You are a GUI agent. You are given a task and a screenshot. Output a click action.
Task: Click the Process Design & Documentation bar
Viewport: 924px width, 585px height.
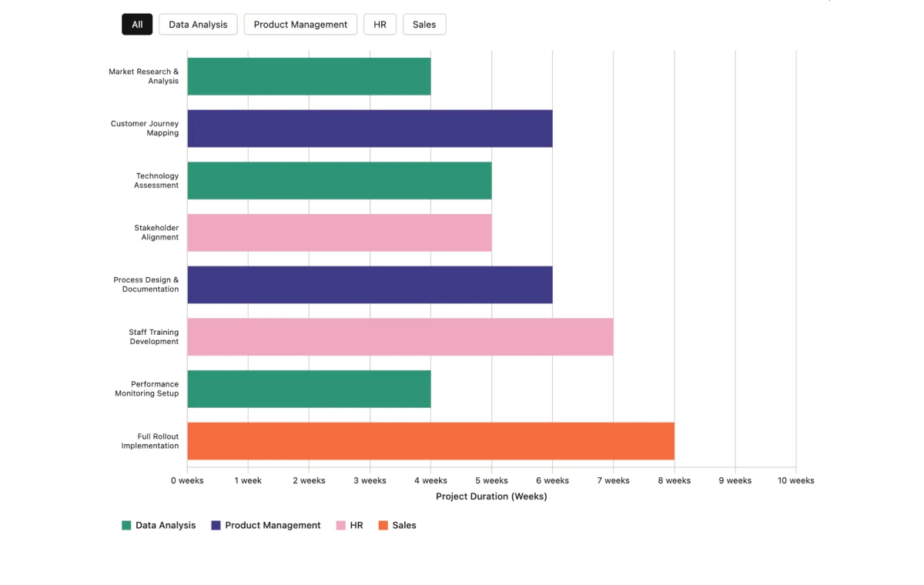[x=370, y=285]
